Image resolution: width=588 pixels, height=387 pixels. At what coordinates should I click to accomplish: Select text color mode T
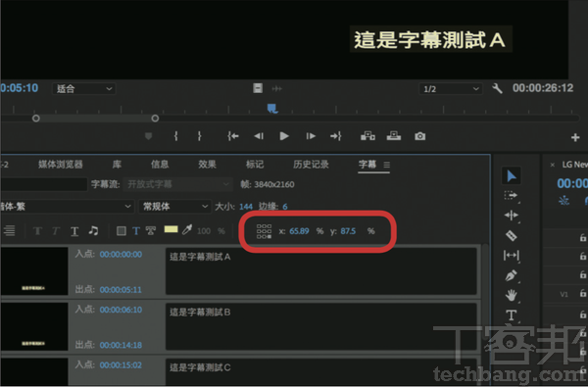point(136,231)
